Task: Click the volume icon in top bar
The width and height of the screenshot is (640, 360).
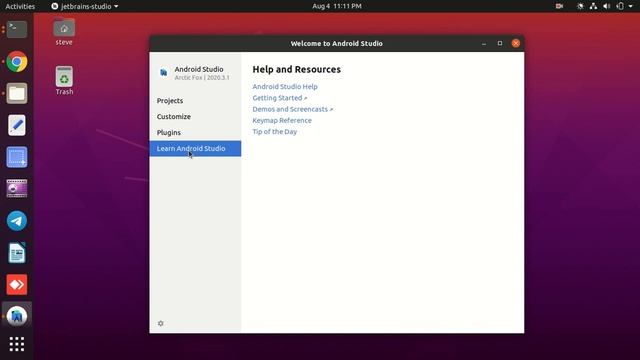Action: click(x=607, y=6)
